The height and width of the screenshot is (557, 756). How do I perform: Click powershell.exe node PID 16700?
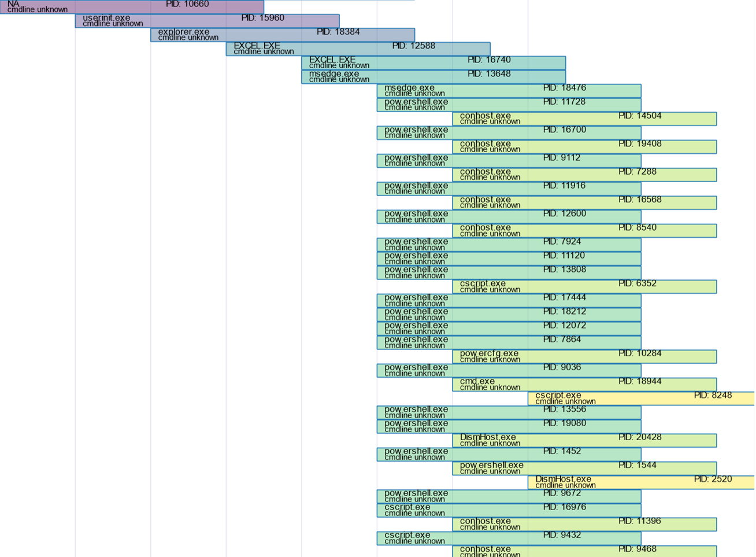tap(509, 132)
